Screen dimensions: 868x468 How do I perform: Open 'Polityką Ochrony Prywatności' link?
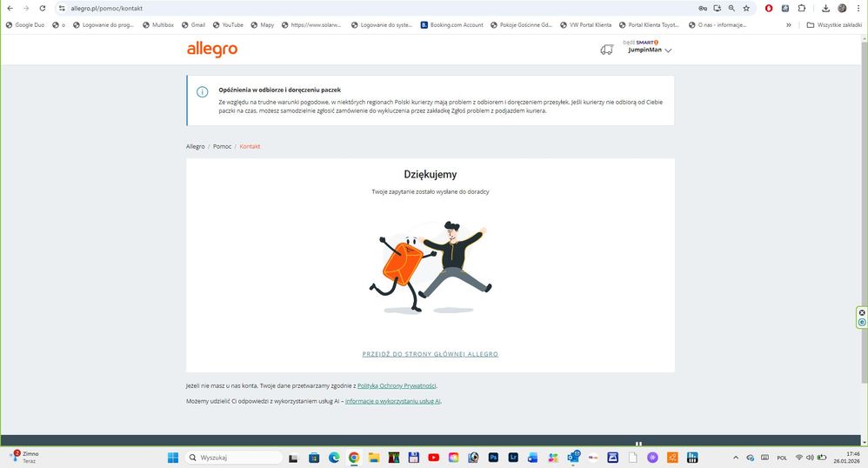(x=397, y=385)
